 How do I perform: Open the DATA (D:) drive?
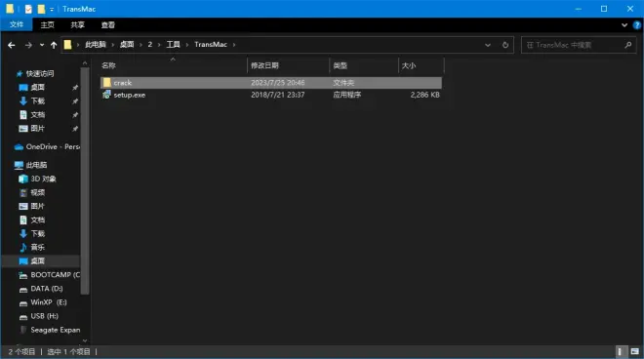(x=47, y=289)
